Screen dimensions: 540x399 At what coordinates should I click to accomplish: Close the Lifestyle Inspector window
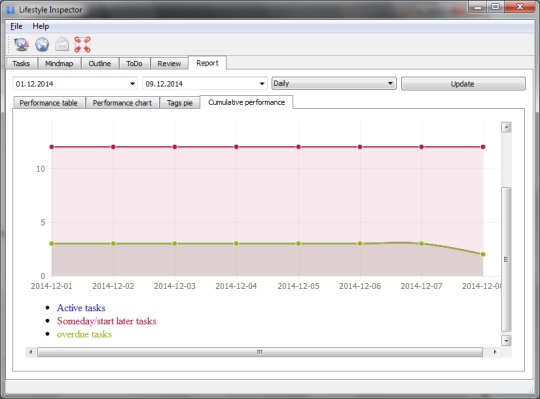pyautogui.click(x=520, y=7)
